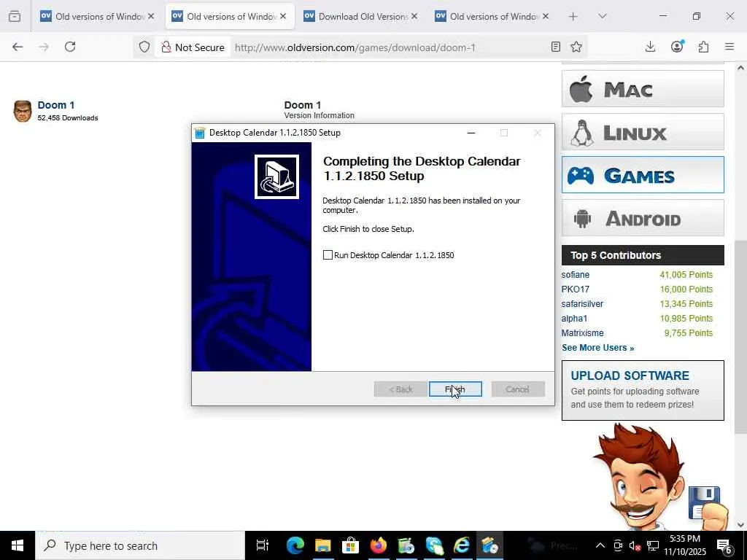
Task: Open the notification center with 6 notifications
Action: [724, 545]
